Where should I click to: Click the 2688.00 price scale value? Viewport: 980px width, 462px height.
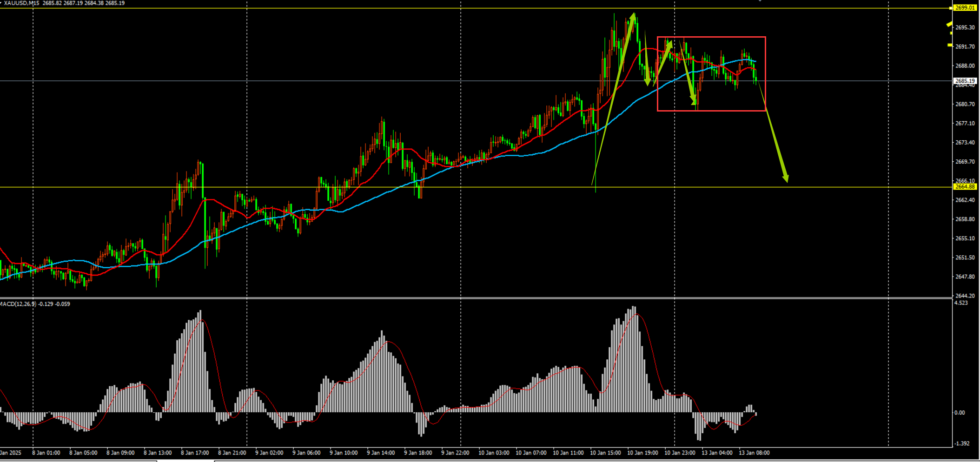(x=965, y=66)
